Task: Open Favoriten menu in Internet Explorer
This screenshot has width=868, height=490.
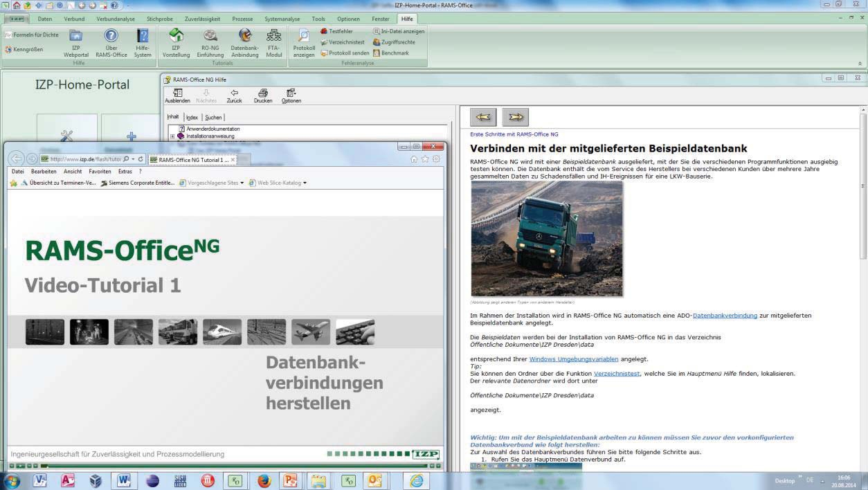Action: (x=100, y=171)
